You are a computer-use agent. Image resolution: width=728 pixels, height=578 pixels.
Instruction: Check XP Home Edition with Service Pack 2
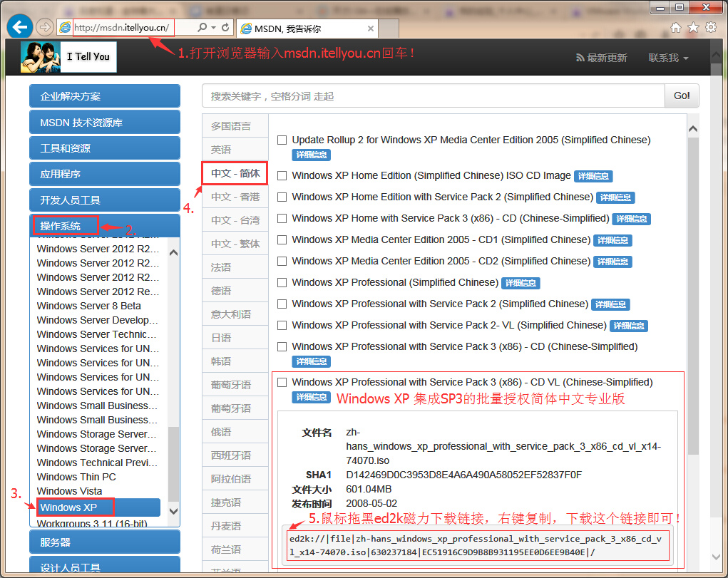(x=282, y=197)
